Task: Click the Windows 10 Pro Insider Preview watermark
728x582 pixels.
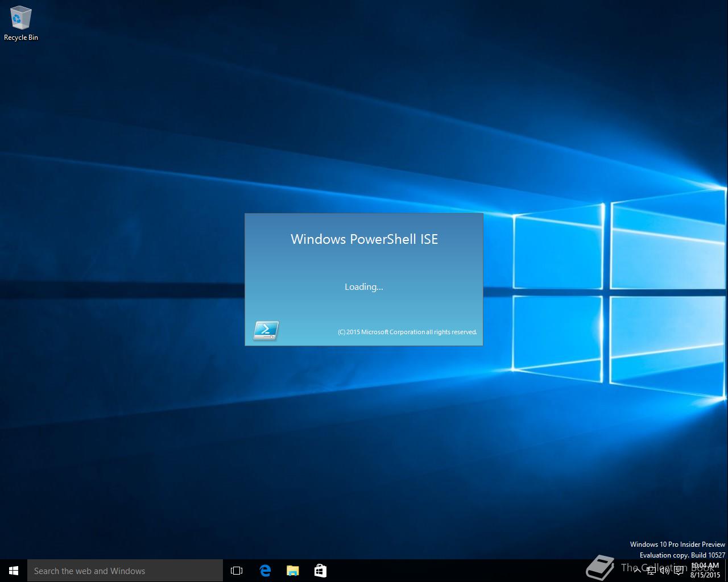Action: [x=677, y=544]
